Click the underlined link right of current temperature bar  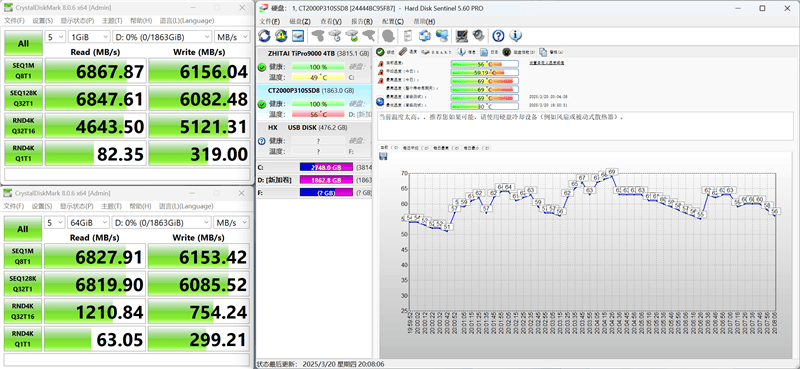point(546,62)
